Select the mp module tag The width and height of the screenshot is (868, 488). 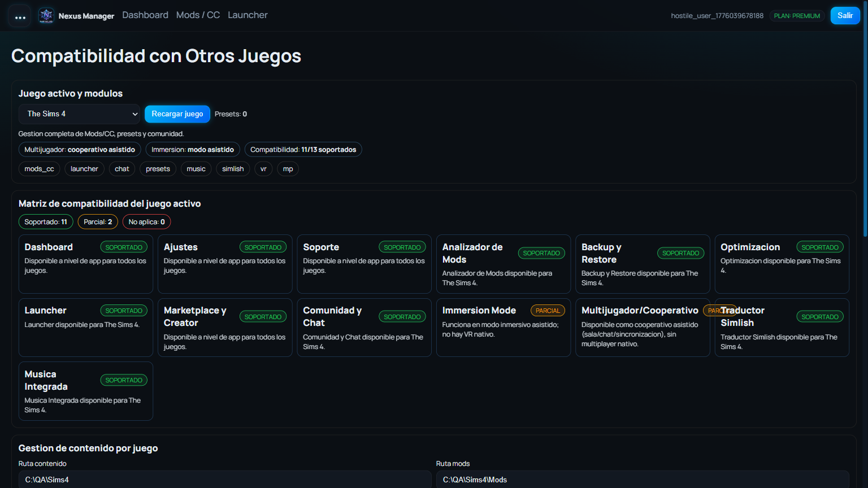click(288, 169)
